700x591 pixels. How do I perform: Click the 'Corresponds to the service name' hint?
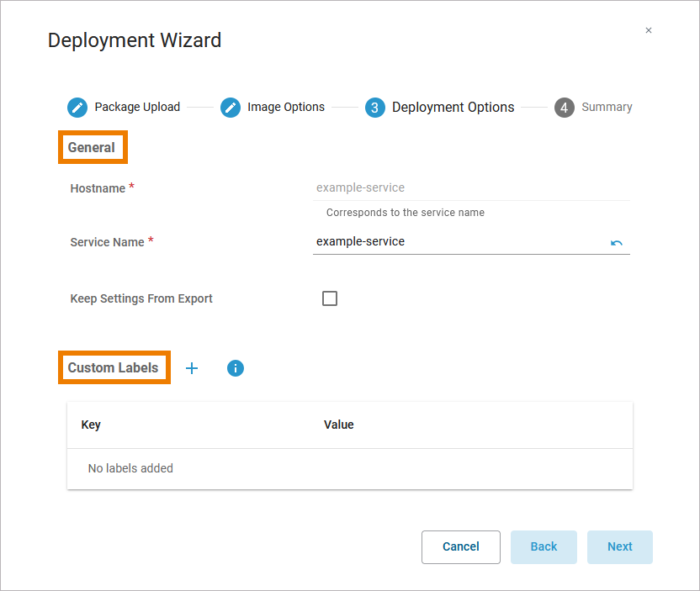[x=406, y=213]
